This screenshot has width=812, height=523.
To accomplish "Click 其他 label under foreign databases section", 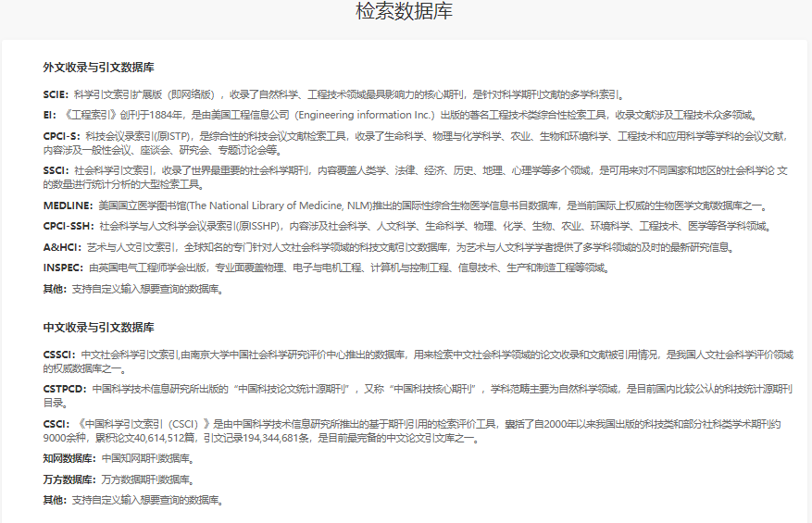I will (x=55, y=289).
